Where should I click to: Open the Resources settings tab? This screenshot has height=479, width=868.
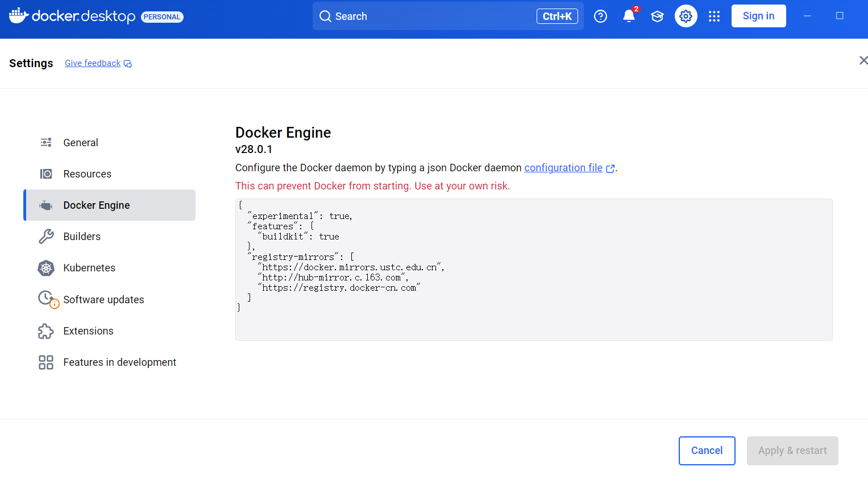109,174
